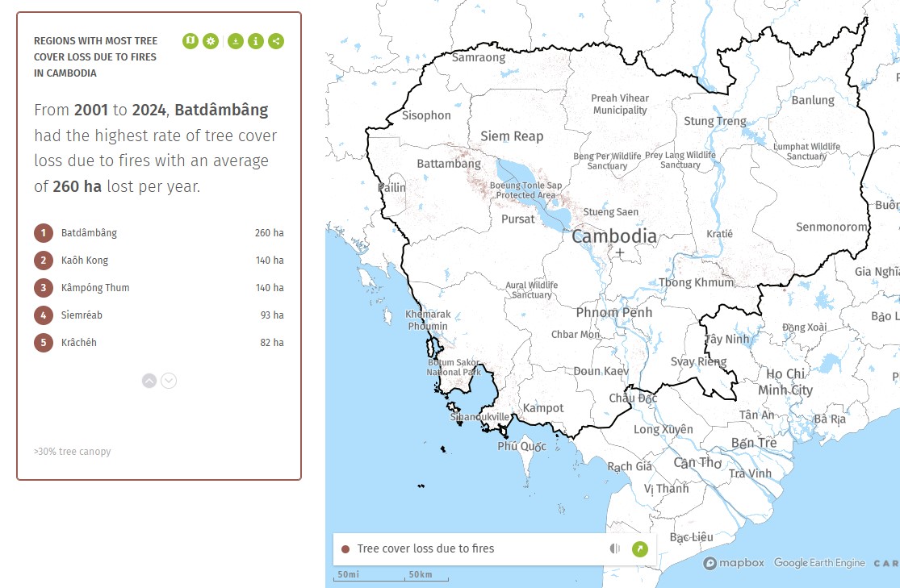The image size is (900, 588).
Task: Click the Mapbox logo on the map
Action: (x=734, y=563)
